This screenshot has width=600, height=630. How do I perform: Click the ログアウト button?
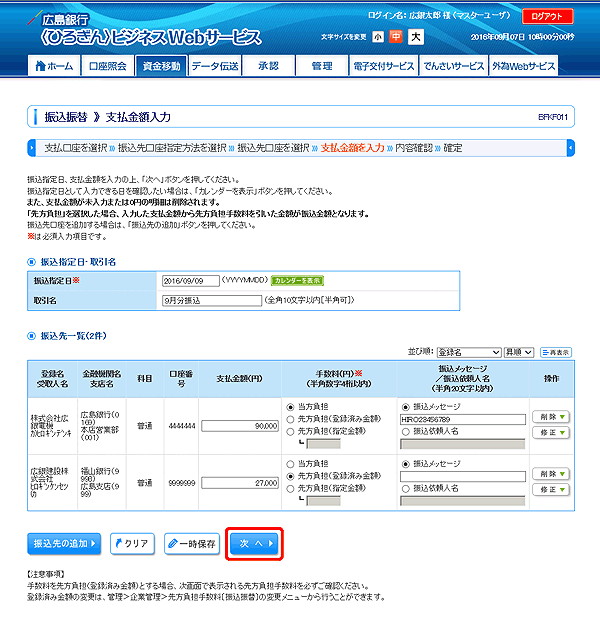pos(547,16)
